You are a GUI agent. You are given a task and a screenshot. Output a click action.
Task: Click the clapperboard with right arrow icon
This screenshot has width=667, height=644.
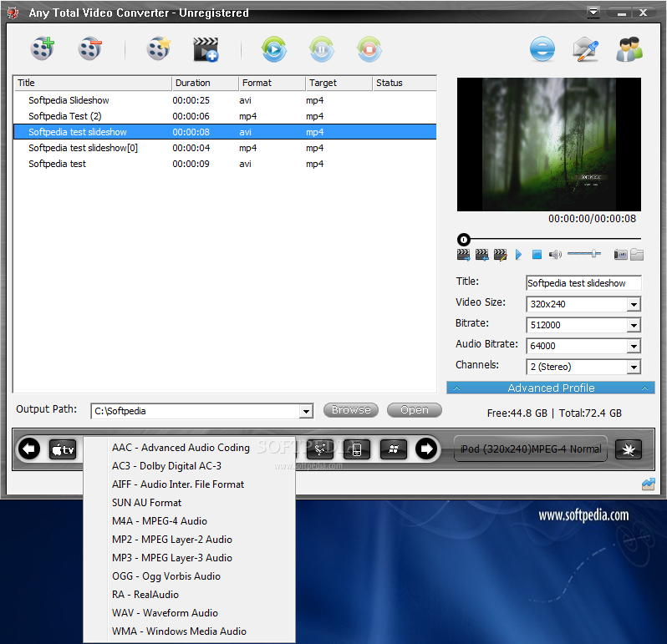(x=463, y=255)
